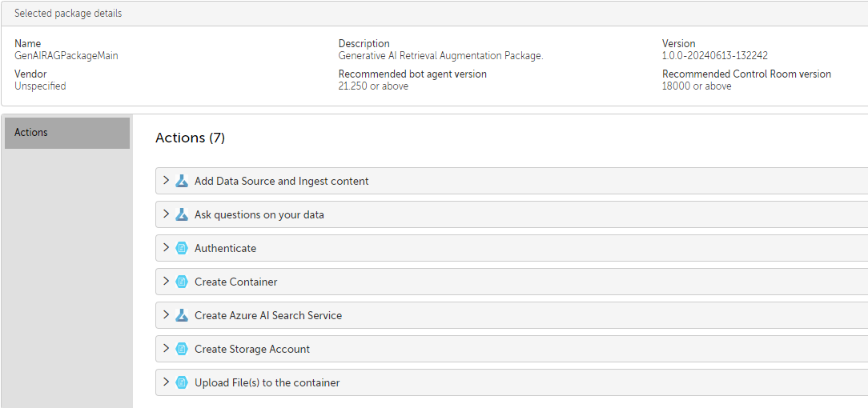Viewport: 868px width, 408px height.
Task: Click the hexagon icon beside Upload File(s)
Action: [181, 382]
